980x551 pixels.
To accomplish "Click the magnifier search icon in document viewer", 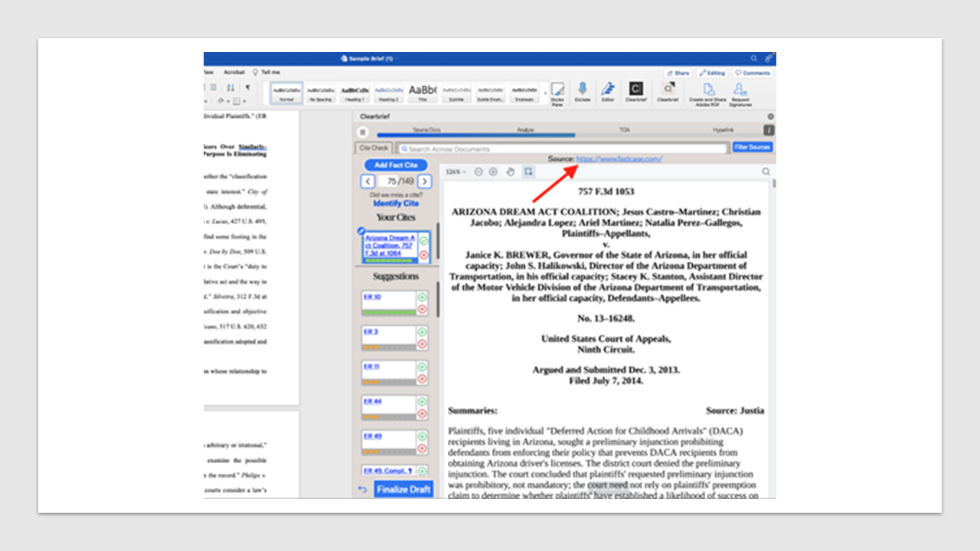I will tap(766, 172).
